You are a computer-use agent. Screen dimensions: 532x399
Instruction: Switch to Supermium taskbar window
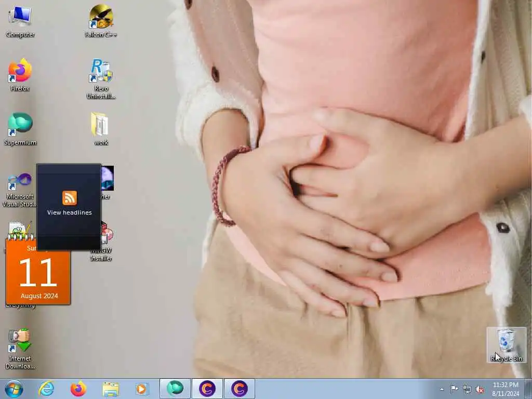pyautogui.click(x=175, y=389)
